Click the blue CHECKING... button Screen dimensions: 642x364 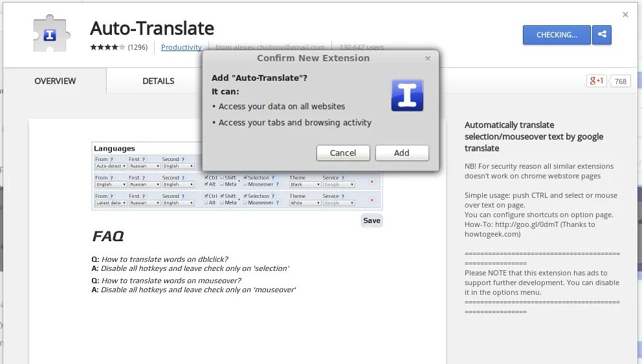coord(557,35)
